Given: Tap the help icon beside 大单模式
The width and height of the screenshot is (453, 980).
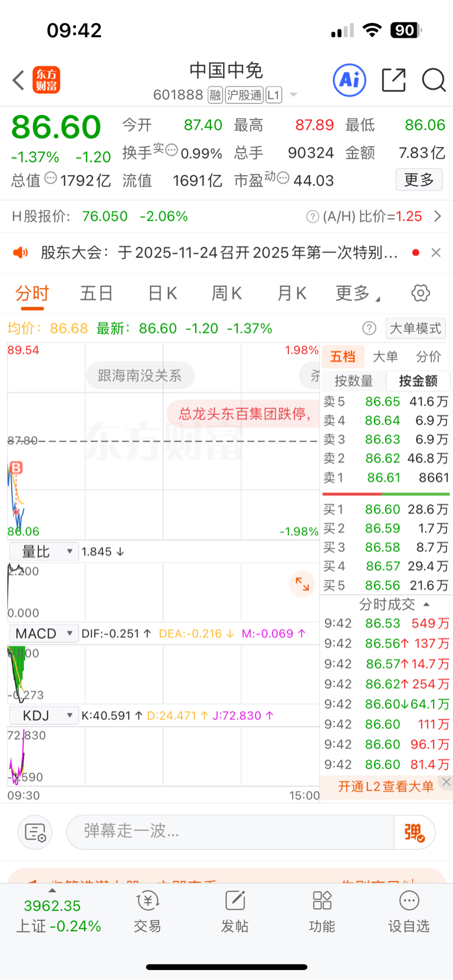Looking at the screenshot, I should coord(369,328).
